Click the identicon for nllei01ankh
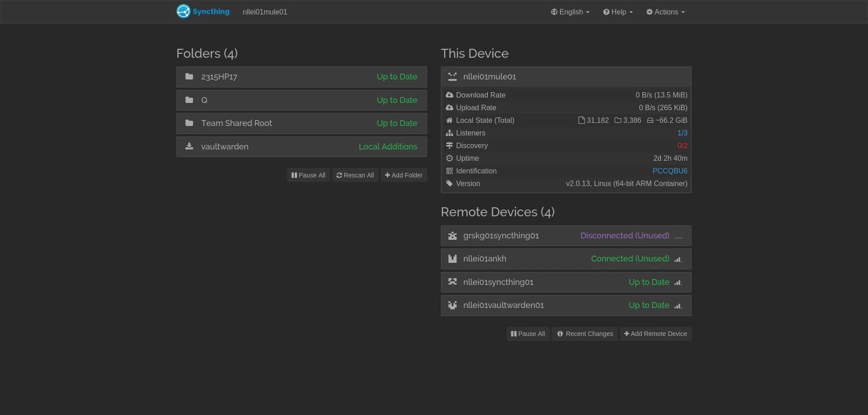The height and width of the screenshot is (415, 868). point(453,259)
